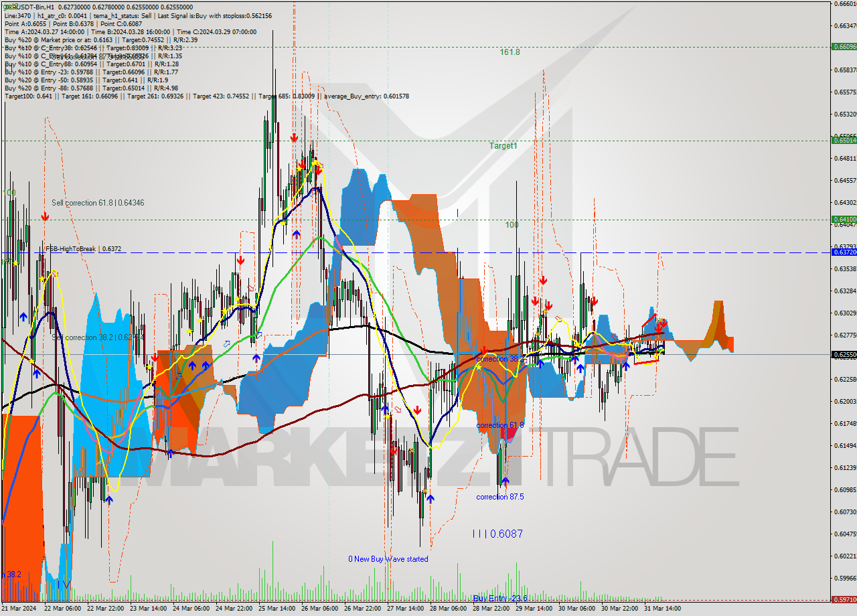Click the green 0.65014 price tag
The height and width of the screenshot is (616, 857).
(844, 140)
